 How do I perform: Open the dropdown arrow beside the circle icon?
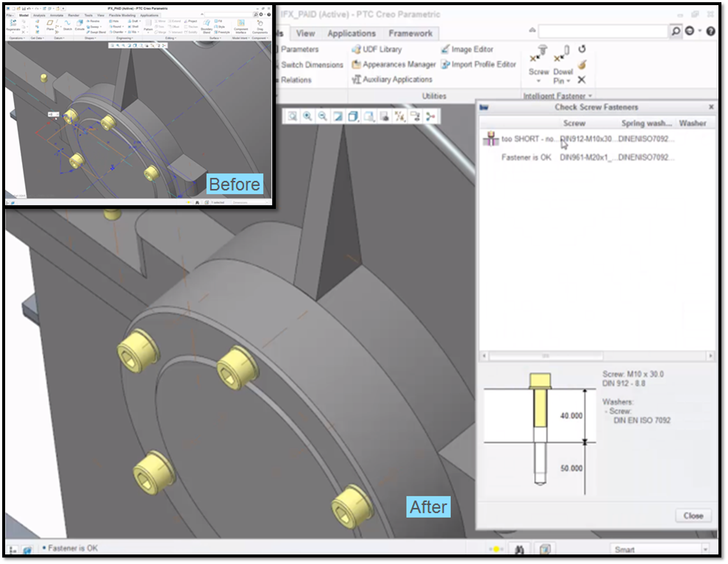click(x=699, y=31)
